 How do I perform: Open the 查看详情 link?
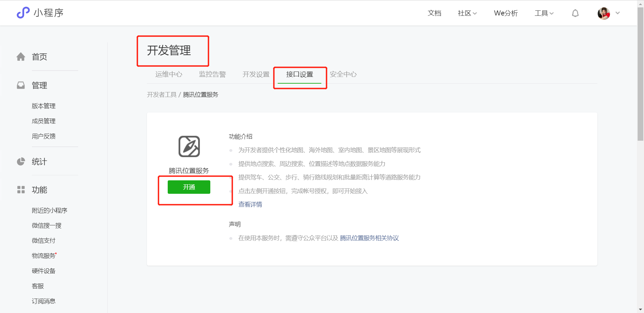click(x=250, y=205)
